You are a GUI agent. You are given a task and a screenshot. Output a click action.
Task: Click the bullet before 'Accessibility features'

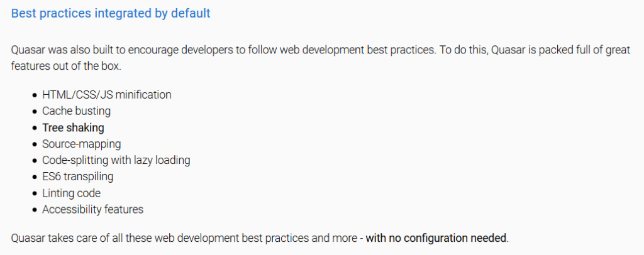35,210
